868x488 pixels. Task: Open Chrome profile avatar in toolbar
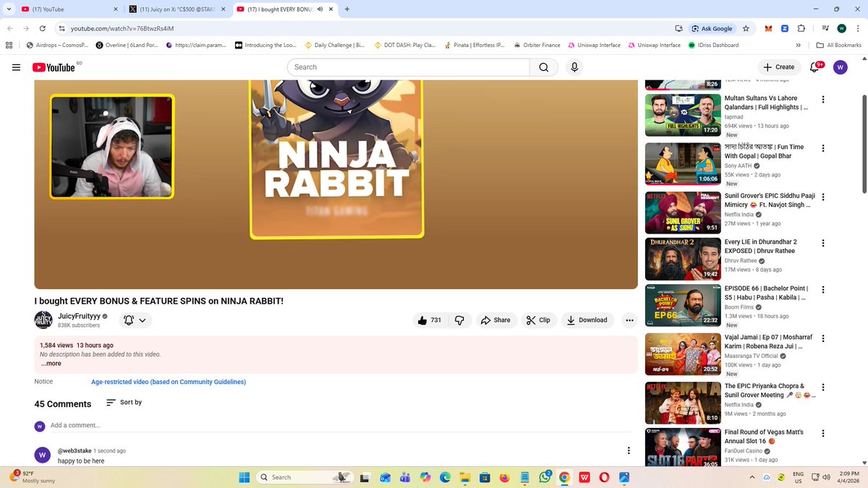click(842, 28)
